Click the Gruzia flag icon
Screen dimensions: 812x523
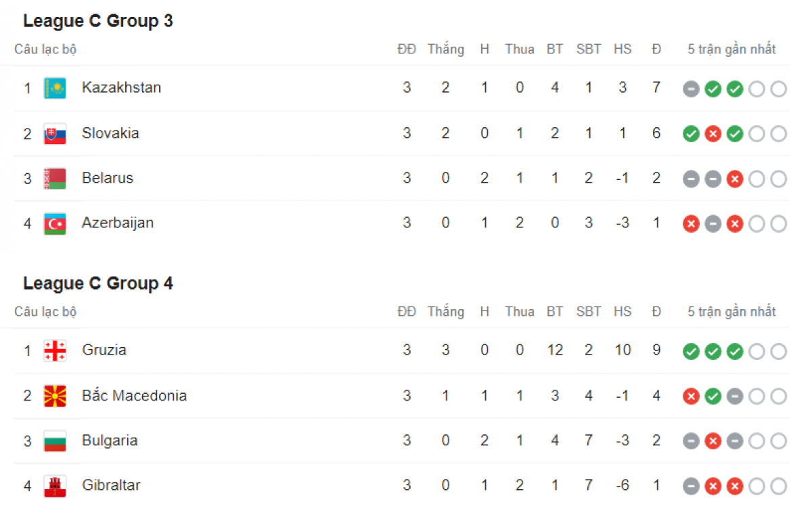pyautogui.click(x=55, y=350)
